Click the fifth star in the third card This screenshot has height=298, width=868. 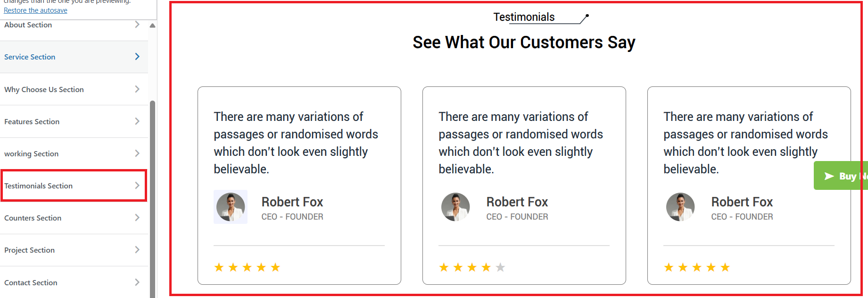point(725,268)
